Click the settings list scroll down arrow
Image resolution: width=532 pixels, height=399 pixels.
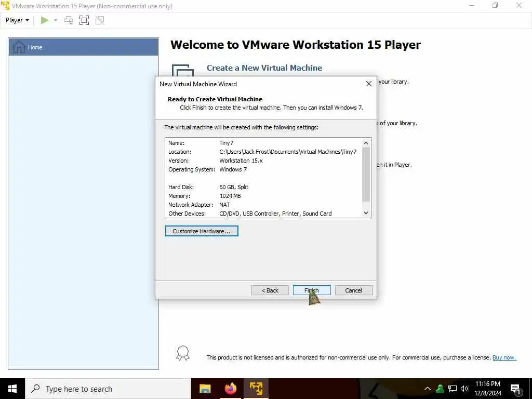[366, 213]
